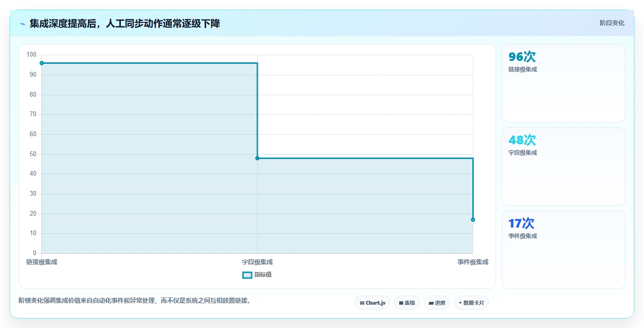Select the 进度 tag chip

437,303
